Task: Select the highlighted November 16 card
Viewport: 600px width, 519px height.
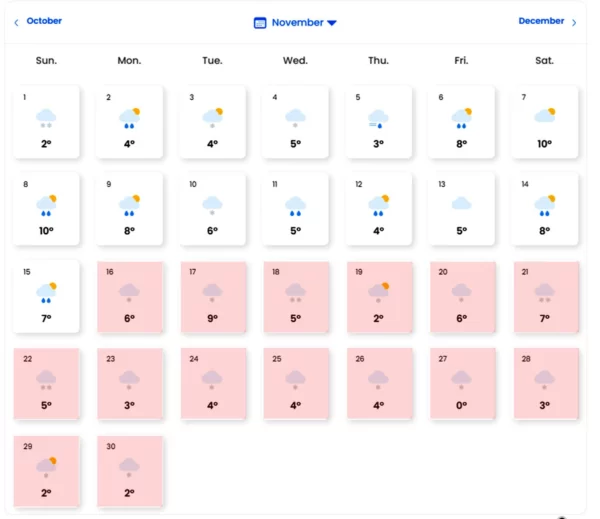Action: pyautogui.click(x=130, y=297)
